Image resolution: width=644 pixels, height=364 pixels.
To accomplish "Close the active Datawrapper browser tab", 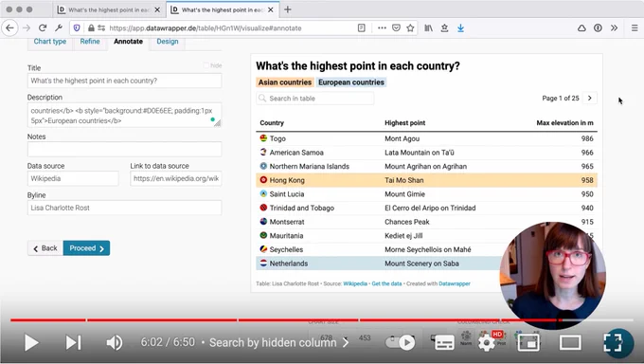I will coord(270,9).
